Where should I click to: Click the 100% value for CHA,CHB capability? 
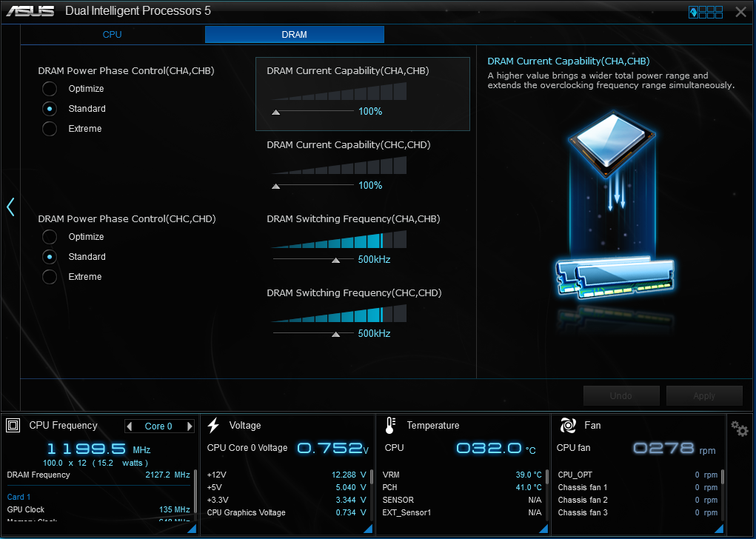pyautogui.click(x=370, y=111)
